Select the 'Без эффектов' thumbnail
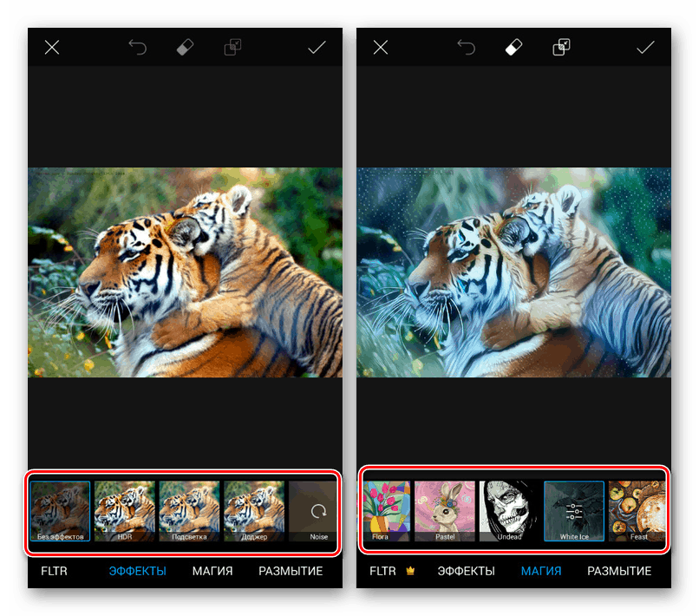 click(60, 511)
